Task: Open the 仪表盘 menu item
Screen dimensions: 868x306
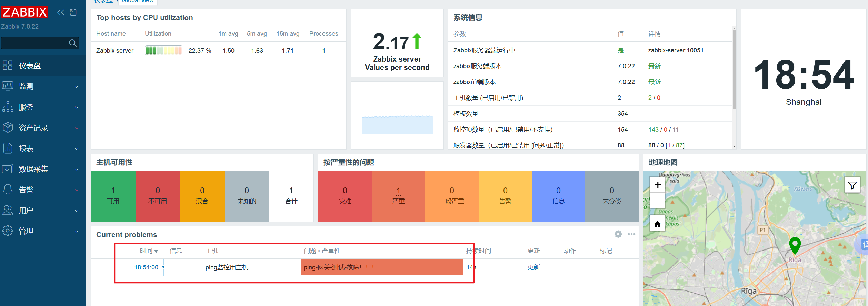Action: pos(30,66)
